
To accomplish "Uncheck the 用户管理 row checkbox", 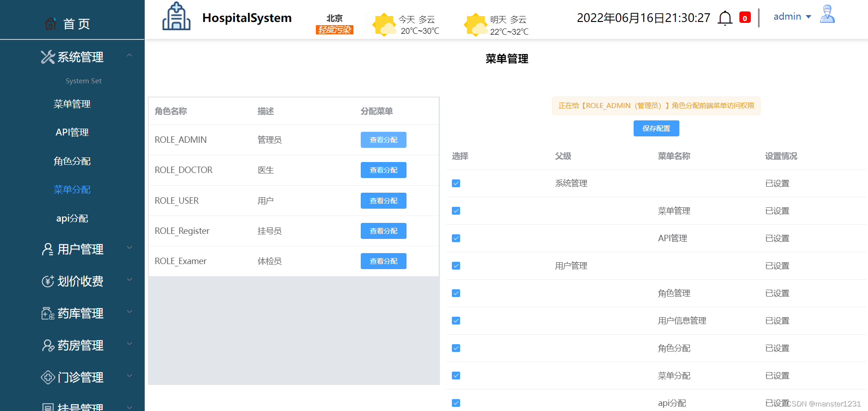I will point(456,266).
